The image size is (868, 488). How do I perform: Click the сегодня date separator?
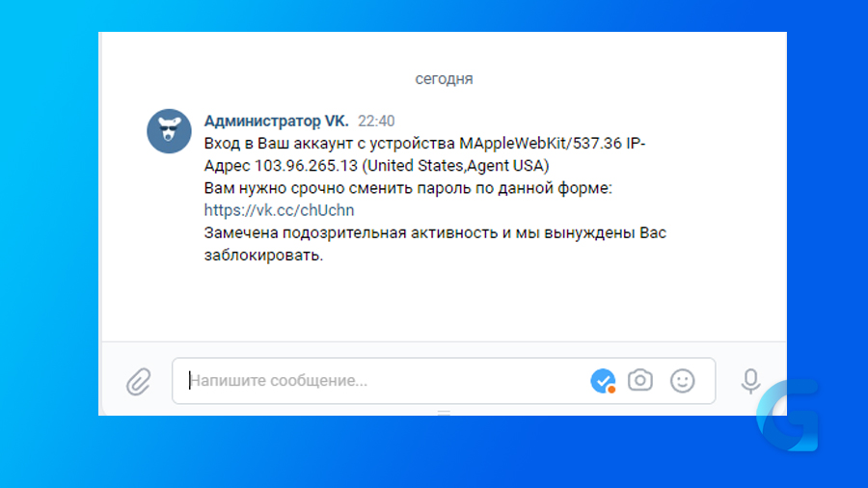coord(444,79)
